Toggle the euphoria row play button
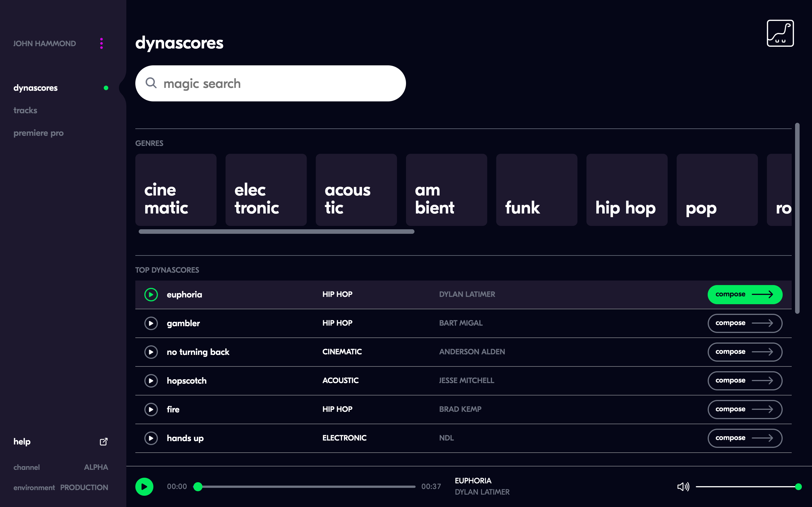812x507 pixels. pyautogui.click(x=151, y=294)
